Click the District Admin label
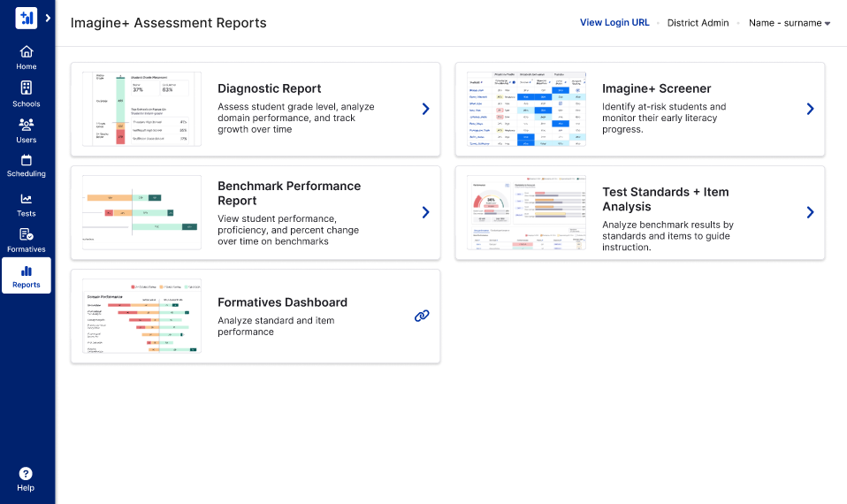The height and width of the screenshot is (504, 847). [698, 23]
